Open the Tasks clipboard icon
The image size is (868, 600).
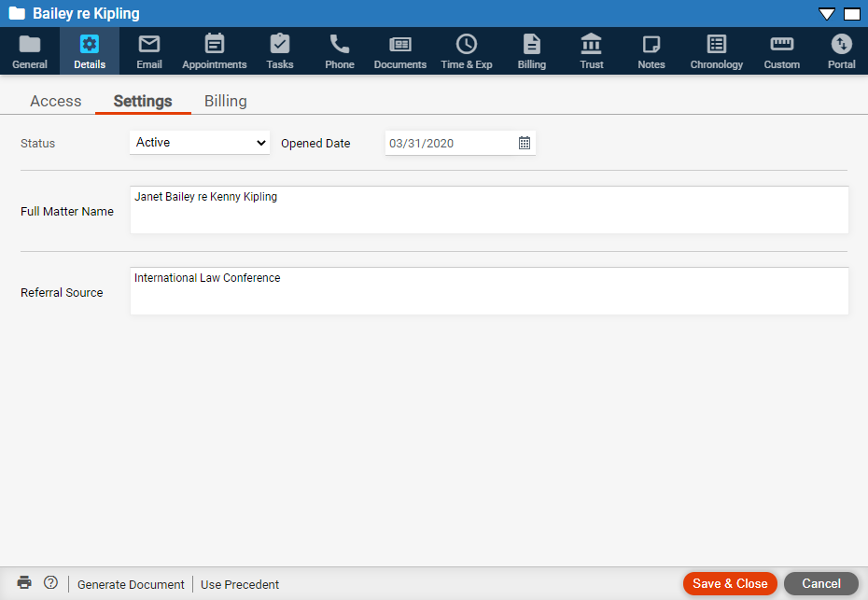(280, 44)
